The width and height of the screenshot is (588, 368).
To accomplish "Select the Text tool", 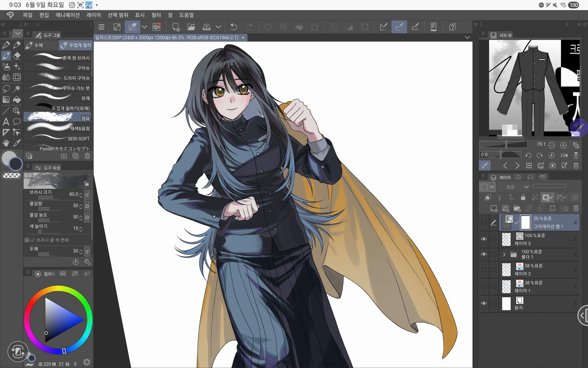I will click(6, 121).
